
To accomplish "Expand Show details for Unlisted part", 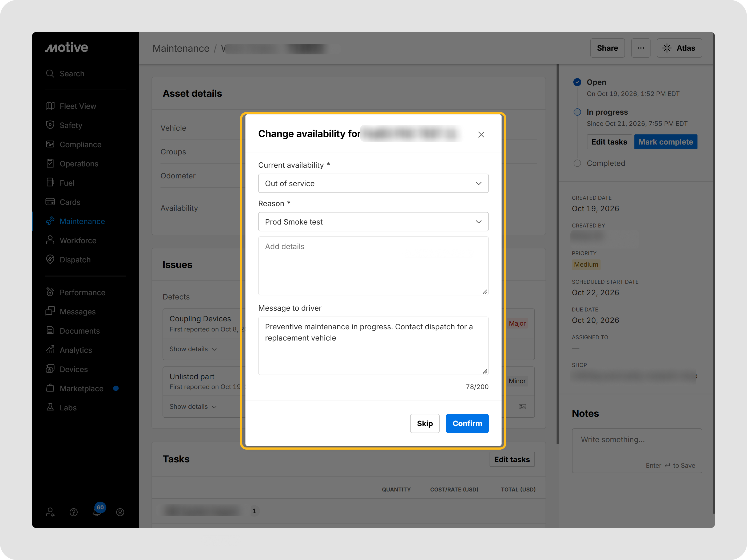I will [193, 407].
